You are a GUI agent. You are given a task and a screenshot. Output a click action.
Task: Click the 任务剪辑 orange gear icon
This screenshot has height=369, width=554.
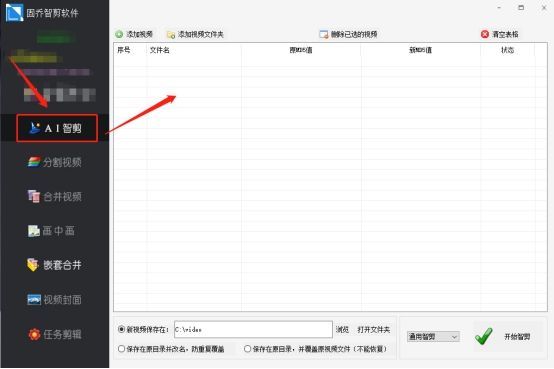(x=34, y=334)
